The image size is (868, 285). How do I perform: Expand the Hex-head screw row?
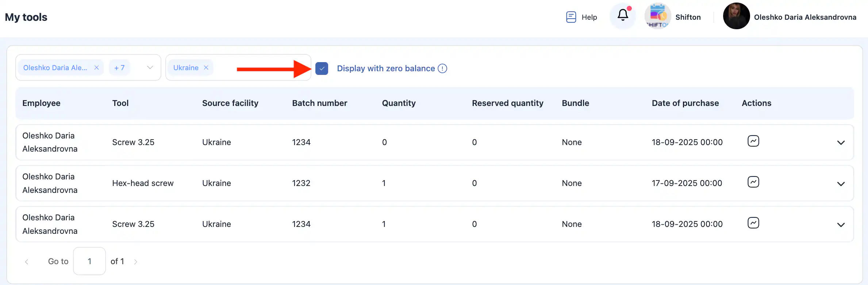tap(841, 184)
